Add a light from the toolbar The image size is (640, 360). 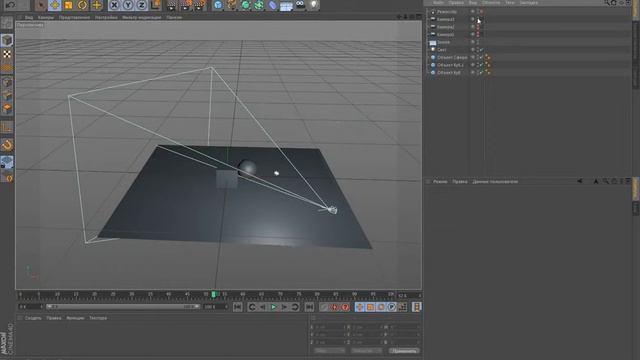click(x=313, y=5)
